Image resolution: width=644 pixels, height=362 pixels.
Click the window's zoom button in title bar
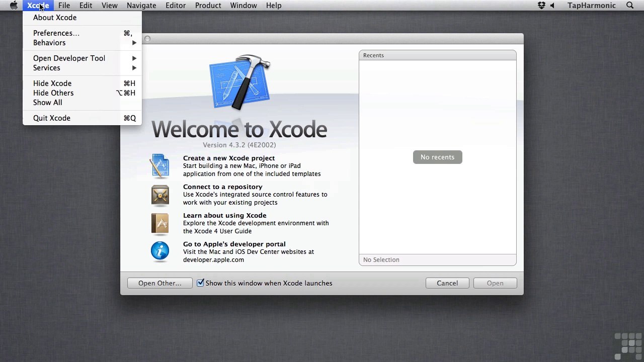147,39
